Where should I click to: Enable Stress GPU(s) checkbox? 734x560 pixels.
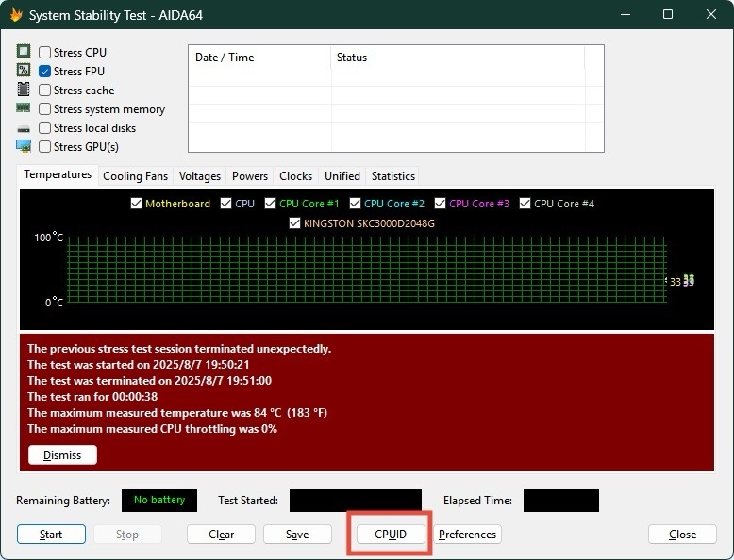tap(44, 147)
